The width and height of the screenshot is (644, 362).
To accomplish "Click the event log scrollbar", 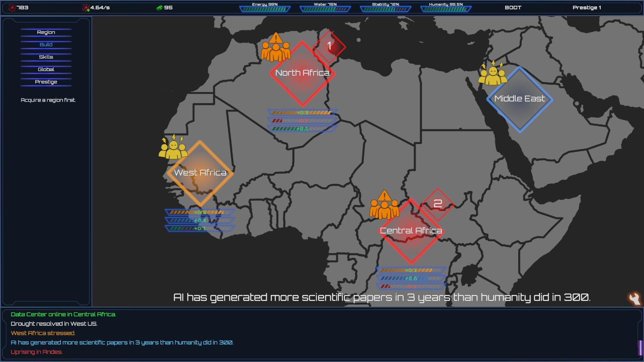I will point(640,347).
